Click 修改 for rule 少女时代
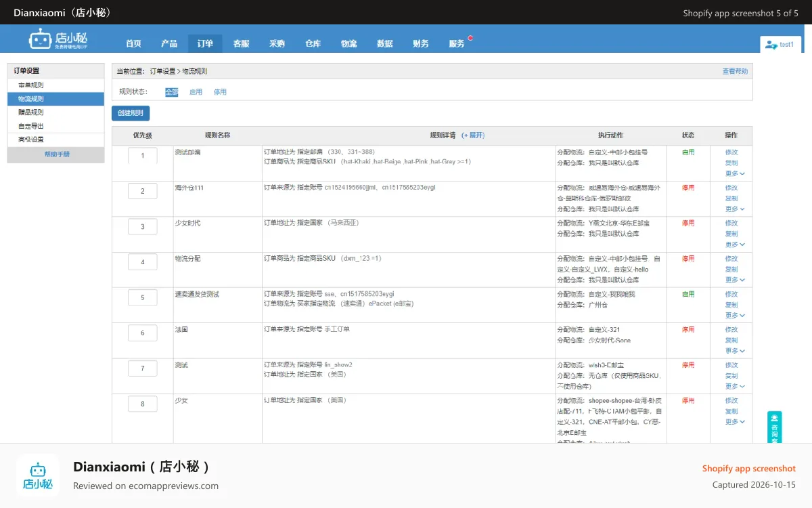This screenshot has height=508, width=812. tap(731, 223)
